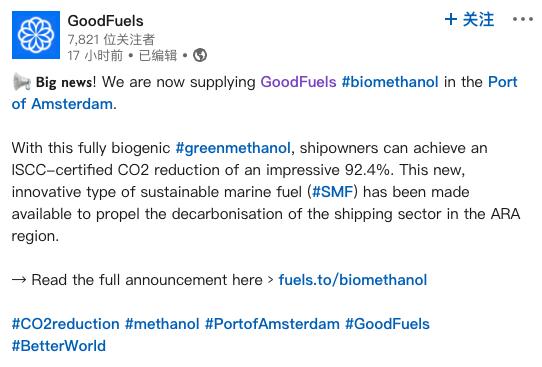Open the #biomethanol hashtag

[x=390, y=82]
